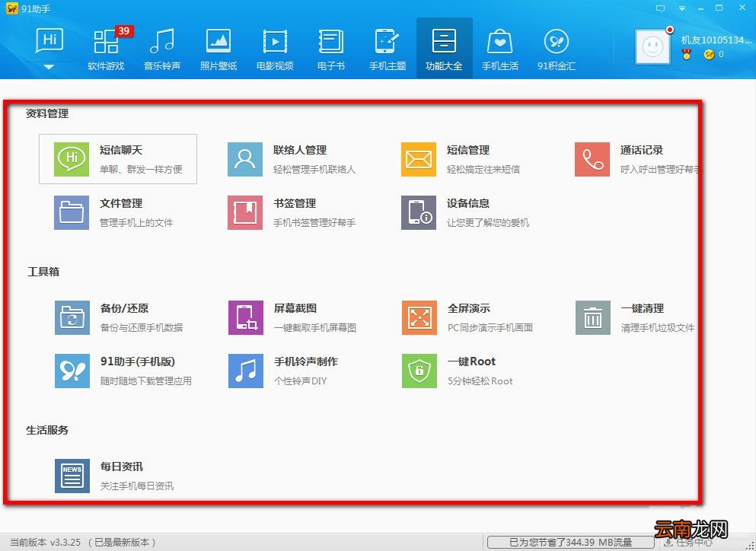This screenshot has height=551, width=756.
Task: Click 全屏演示 title text
Action: (469, 308)
